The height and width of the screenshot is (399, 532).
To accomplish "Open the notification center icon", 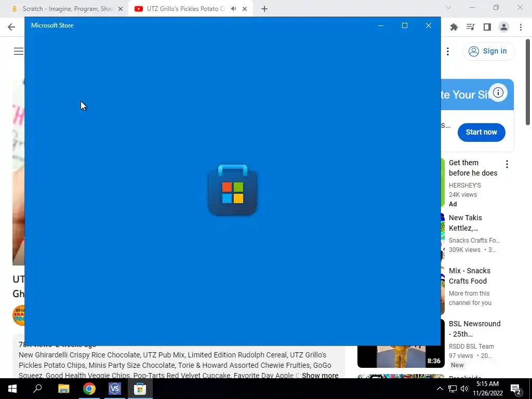I will coord(516,389).
